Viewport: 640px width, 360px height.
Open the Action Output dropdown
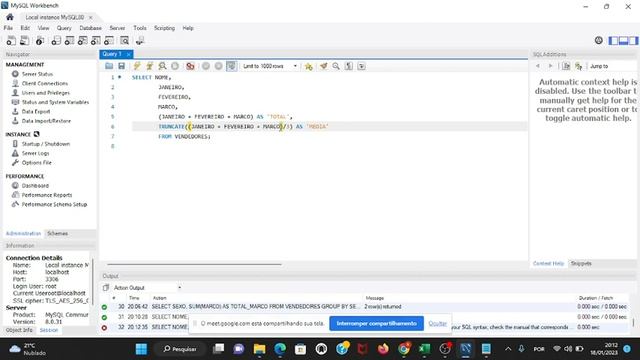pyautogui.click(x=147, y=287)
